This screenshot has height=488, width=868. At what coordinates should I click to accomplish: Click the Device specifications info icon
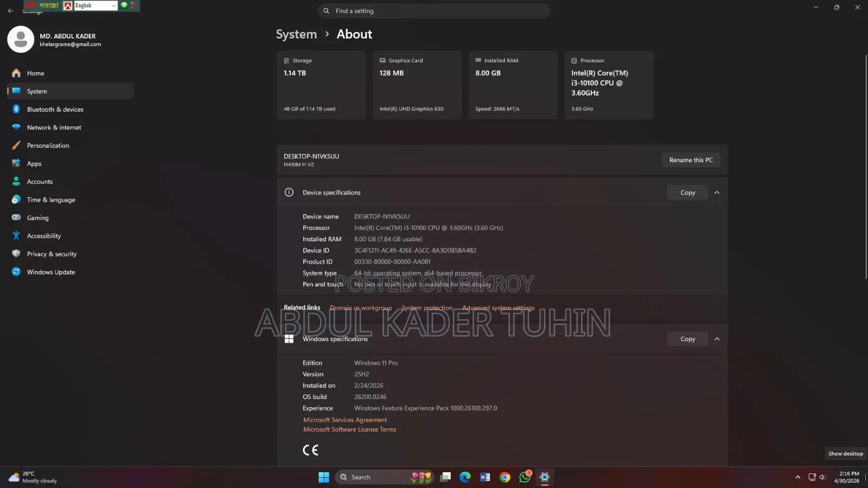click(289, 192)
